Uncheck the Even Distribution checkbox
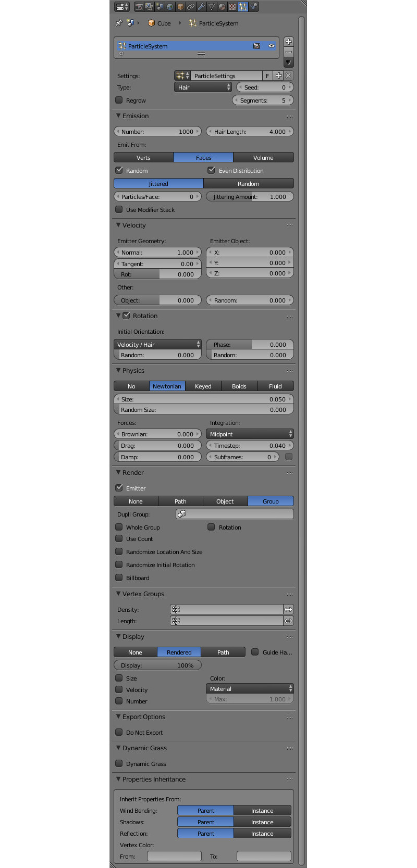The height and width of the screenshot is (868, 417). [212, 170]
